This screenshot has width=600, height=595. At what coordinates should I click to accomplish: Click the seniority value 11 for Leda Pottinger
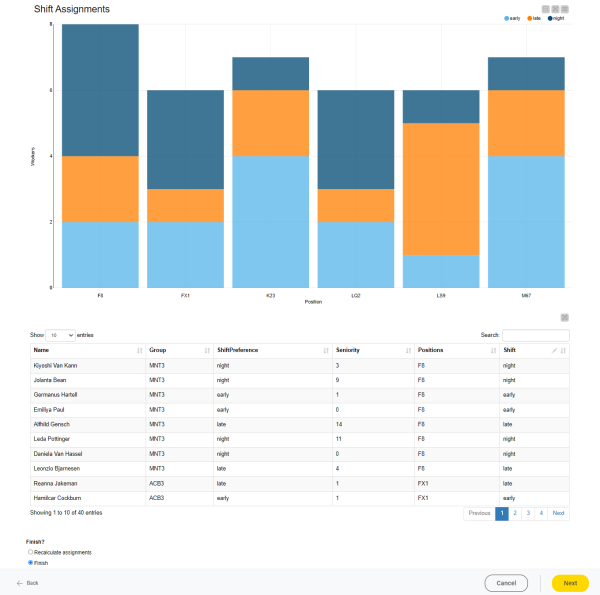(339, 439)
